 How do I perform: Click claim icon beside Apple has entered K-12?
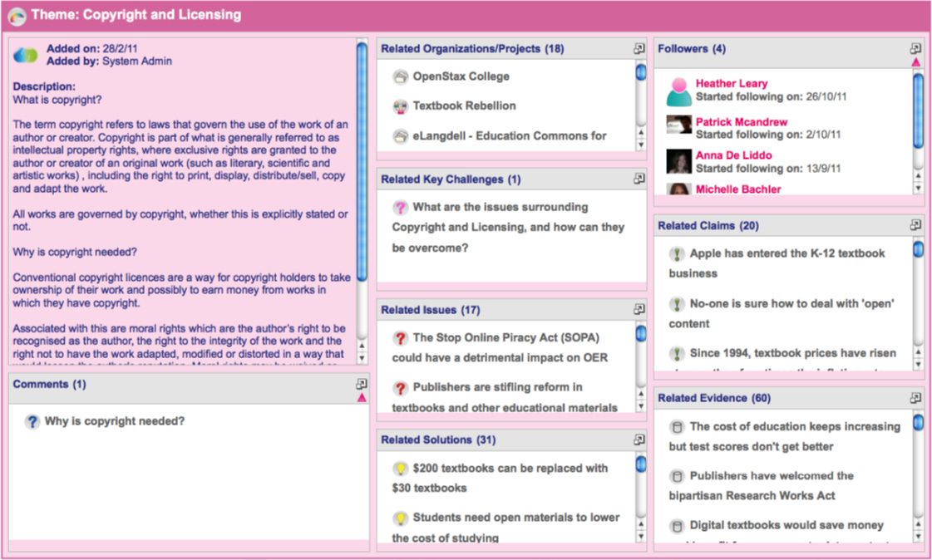pos(677,254)
